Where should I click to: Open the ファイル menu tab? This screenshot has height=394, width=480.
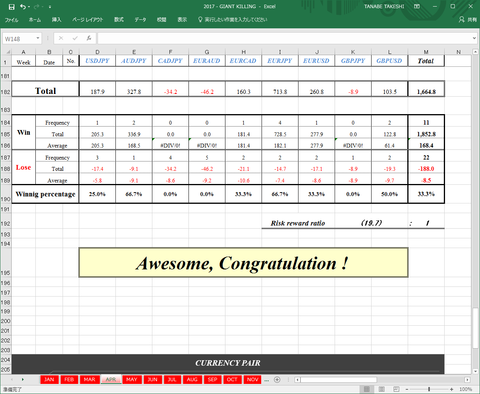coord(11,20)
